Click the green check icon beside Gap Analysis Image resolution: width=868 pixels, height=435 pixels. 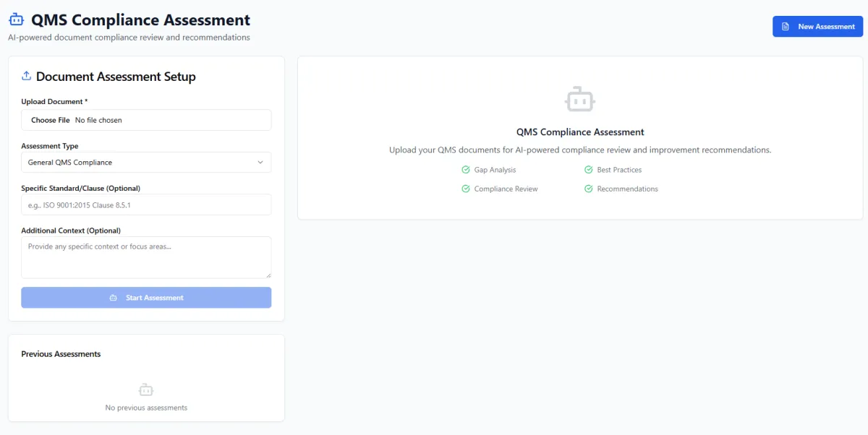pos(466,170)
